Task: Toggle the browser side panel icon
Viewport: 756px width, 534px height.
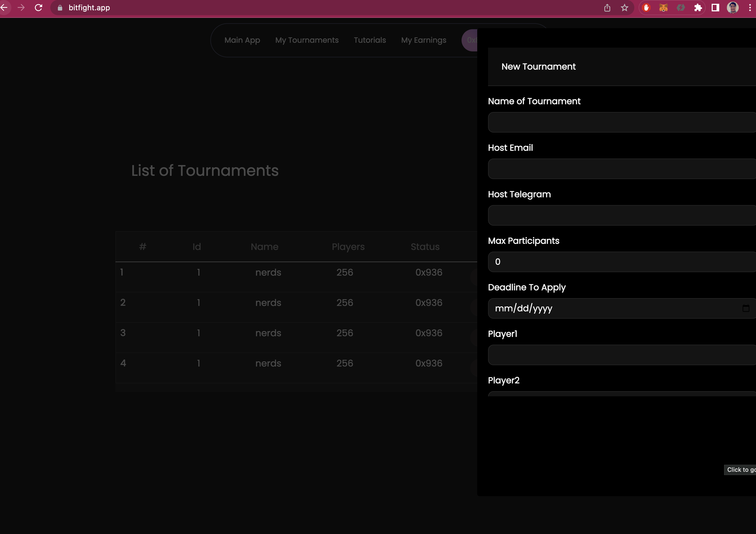Action: pos(715,8)
